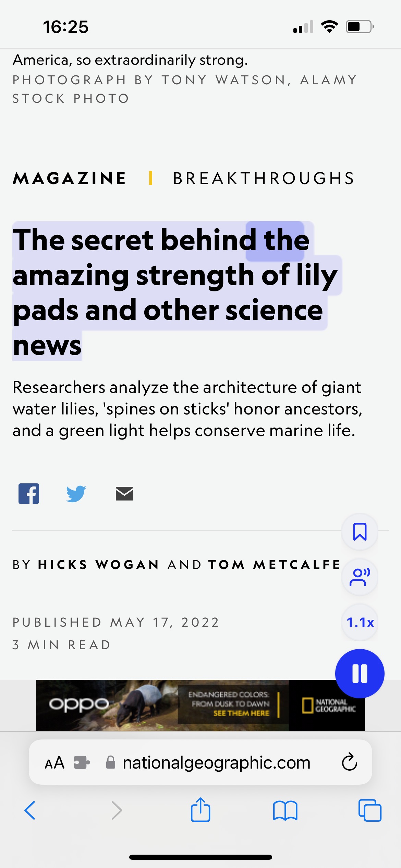Change the 1.1x playback speed
The image size is (401, 868).
point(360,622)
